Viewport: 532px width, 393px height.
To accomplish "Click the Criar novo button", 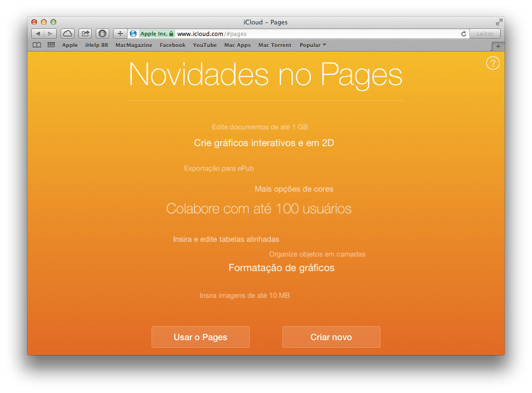I will [331, 337].
